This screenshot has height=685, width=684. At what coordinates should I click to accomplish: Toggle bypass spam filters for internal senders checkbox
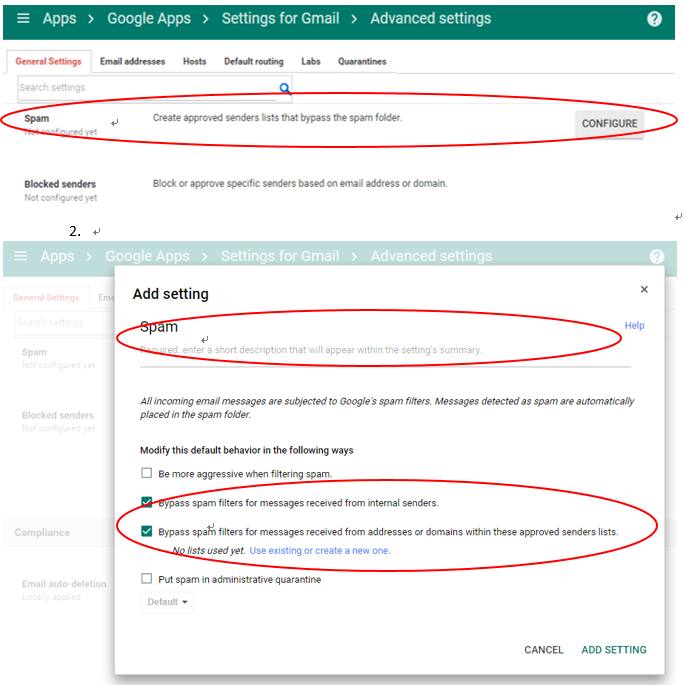click(147, 502)
